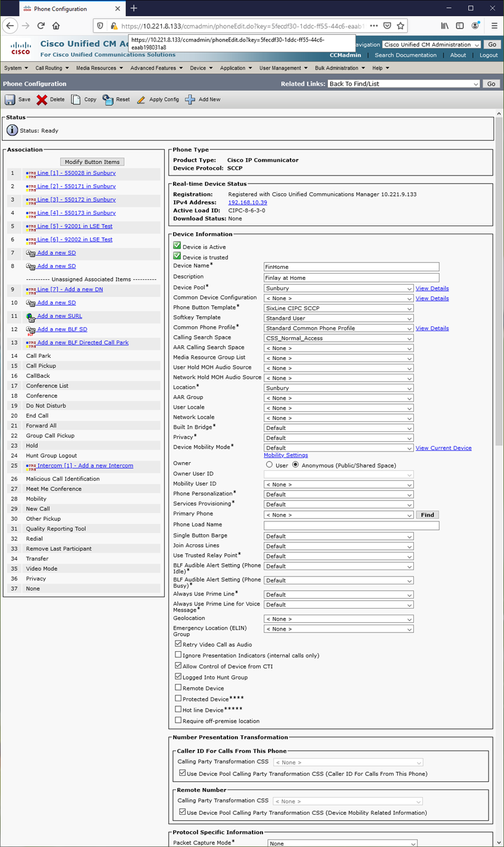Viewport: 504px width, 847px height.
Task: Click the Apply Config pencil icon
Action: pyautogui.click(x=141, y=99)
